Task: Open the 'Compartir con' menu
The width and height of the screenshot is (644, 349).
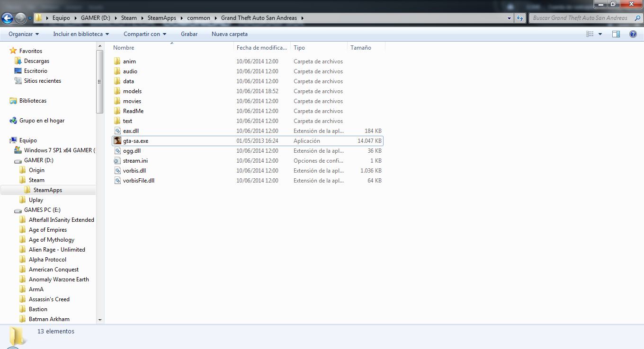Action: click(145, 34)
